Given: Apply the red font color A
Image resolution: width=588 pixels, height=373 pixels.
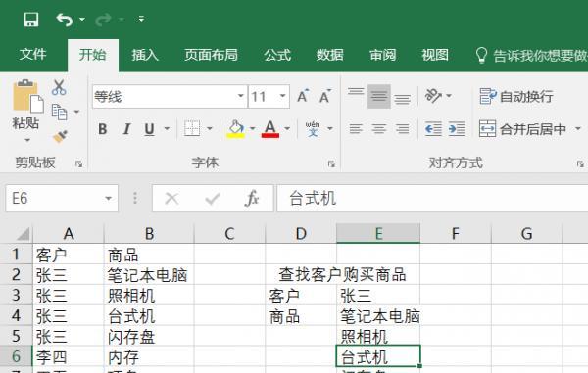Looking at the screenshot, I should click(x=270, y=129).
